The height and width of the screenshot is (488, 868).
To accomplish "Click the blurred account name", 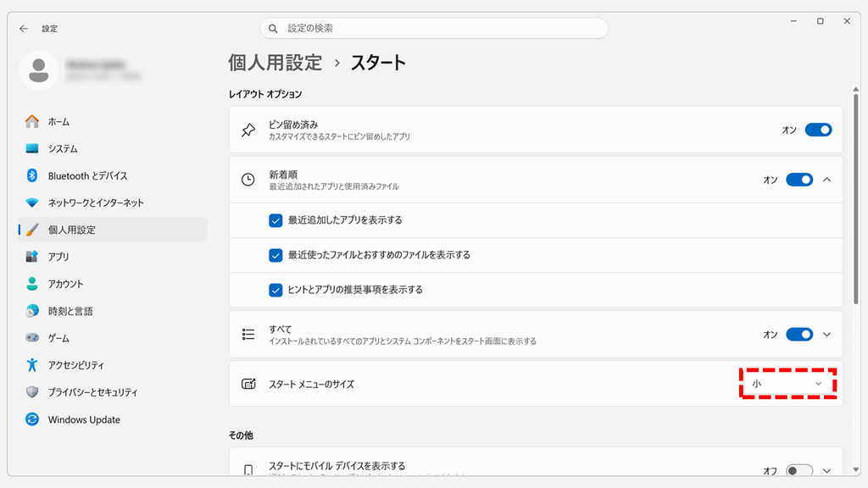I will [95, 64].
